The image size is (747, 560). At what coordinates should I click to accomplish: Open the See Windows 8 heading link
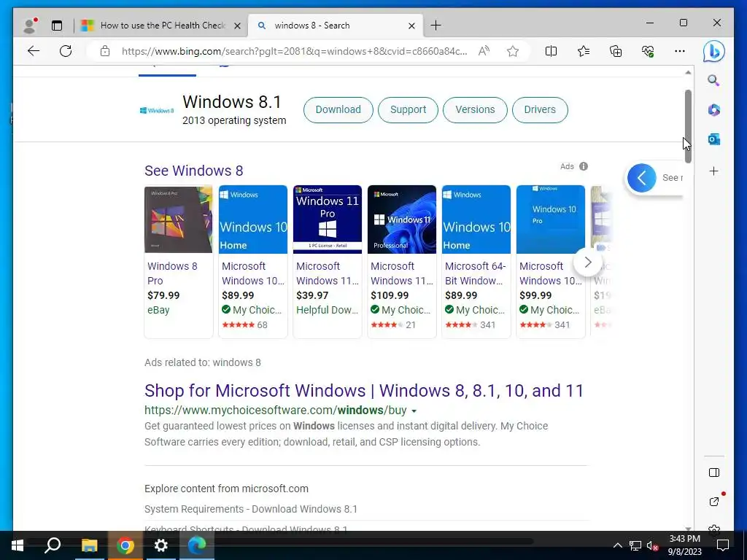click(194, 171)
